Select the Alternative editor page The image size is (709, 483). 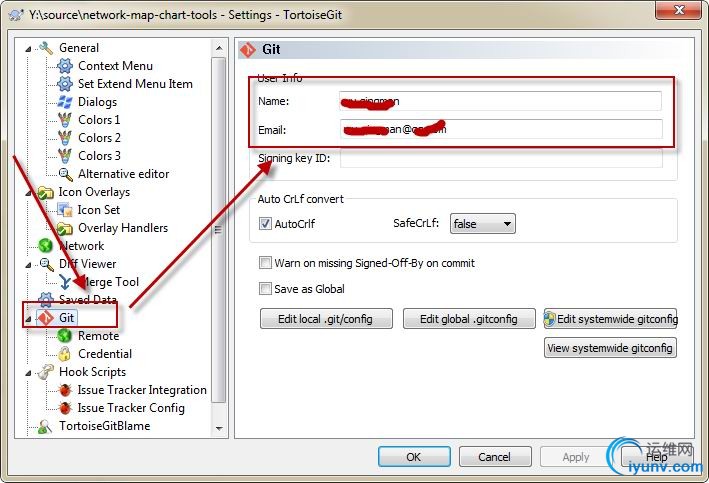[123, 174]
